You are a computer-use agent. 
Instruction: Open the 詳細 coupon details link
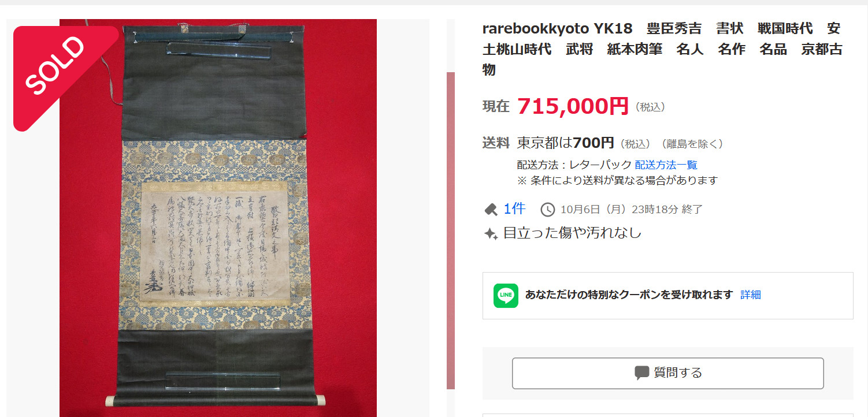(x=751, y=295)
